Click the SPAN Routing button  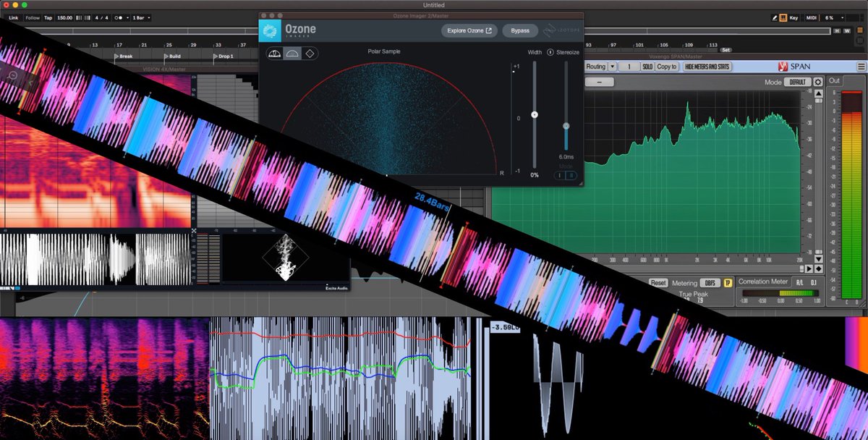tap(596, 67)
